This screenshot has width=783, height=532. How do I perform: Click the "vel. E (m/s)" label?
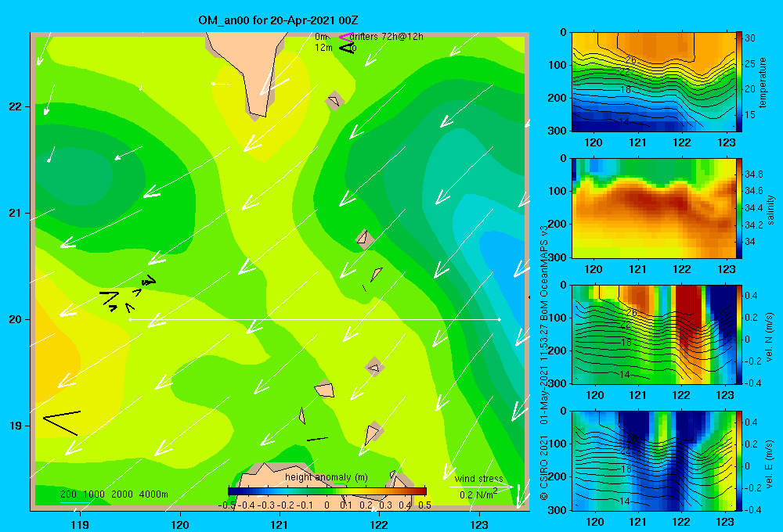pyautogui.click(x=770, y=463)
